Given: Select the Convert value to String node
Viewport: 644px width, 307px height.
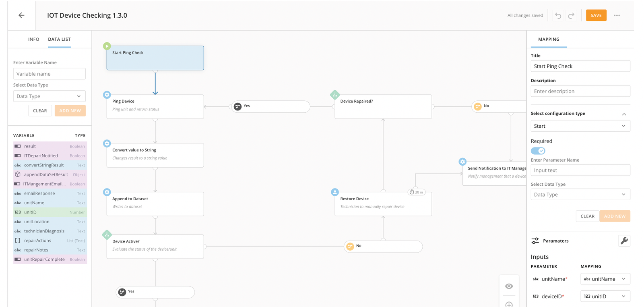Looking at the screenshot, I should (x=155, y=156).
